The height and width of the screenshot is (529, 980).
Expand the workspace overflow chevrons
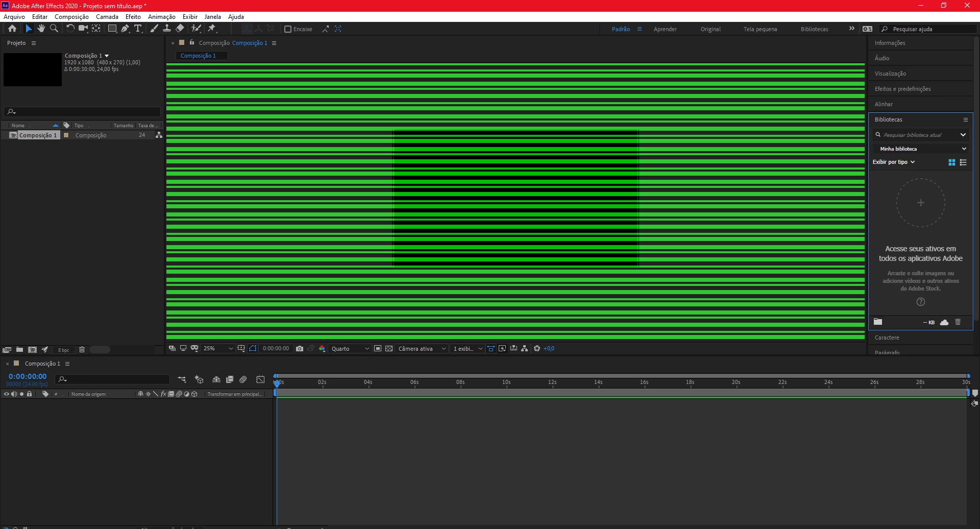click(851, 29)
